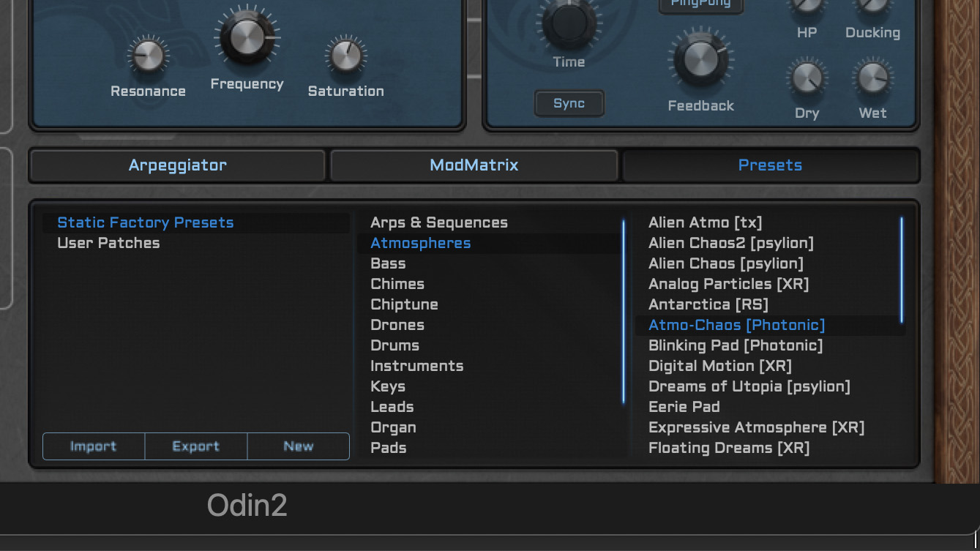Load preset Expressive Atmosphere [XR]

coord(767,427)
